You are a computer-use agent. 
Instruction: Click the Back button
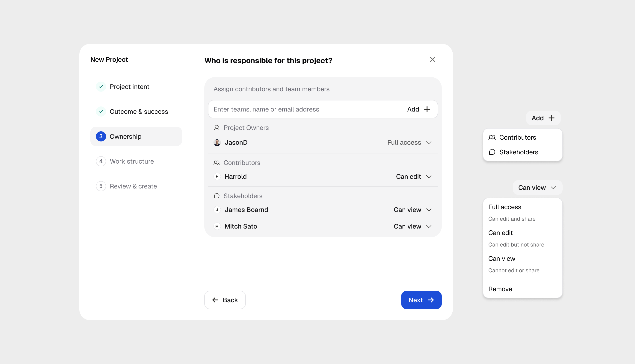[x=225, y=300]
